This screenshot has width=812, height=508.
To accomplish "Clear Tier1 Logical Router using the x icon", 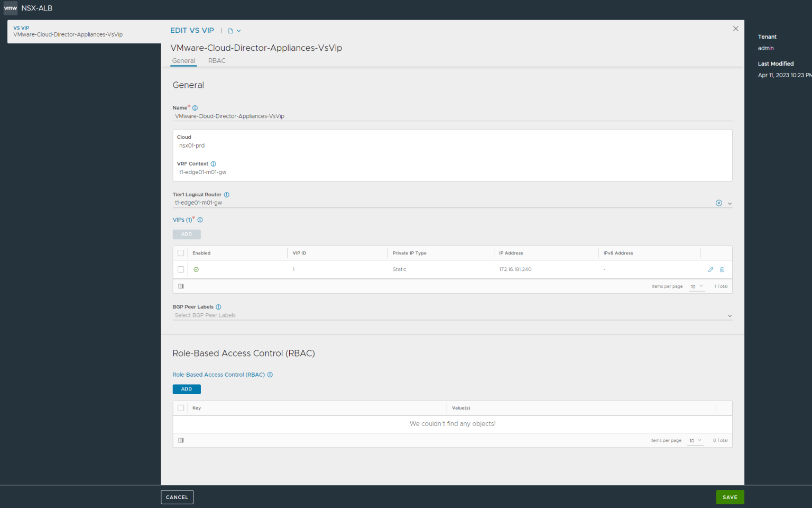I will pos(718,203).
